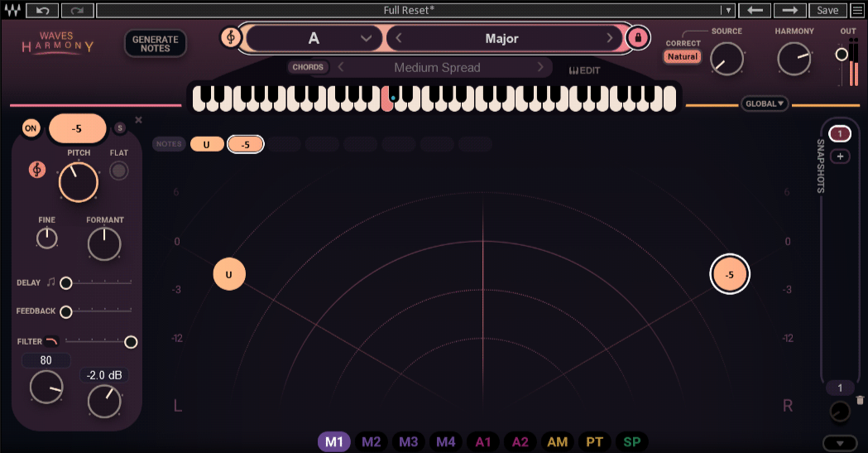Click the PITCH knob
Viewport: 868px width, 453px height.
(79, 181)
